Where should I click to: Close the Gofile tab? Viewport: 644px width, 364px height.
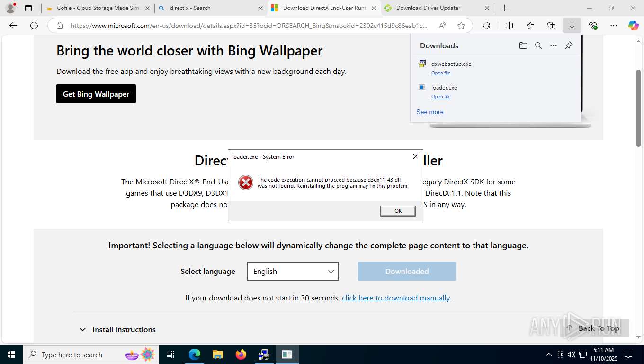[x=147, y=8]
